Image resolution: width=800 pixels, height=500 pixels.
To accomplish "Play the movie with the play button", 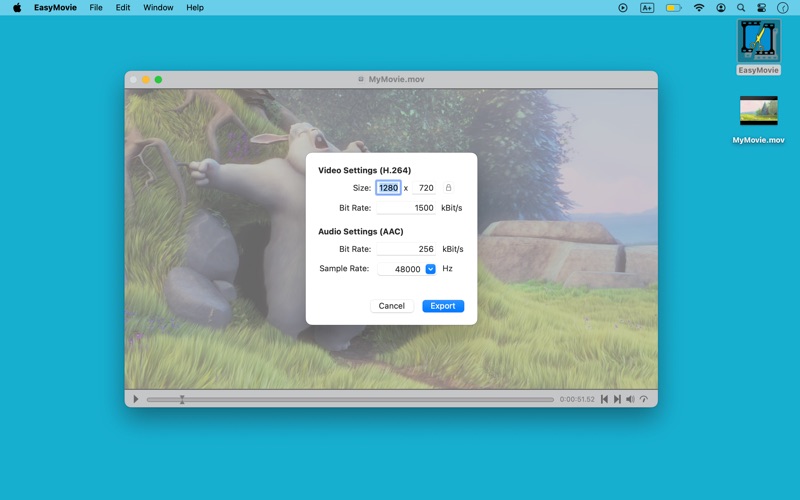I will pyautogui.click(x=136, y=399).
